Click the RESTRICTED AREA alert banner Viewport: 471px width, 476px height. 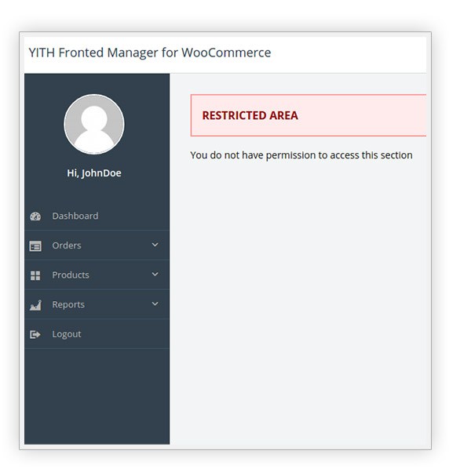(308, 115)
